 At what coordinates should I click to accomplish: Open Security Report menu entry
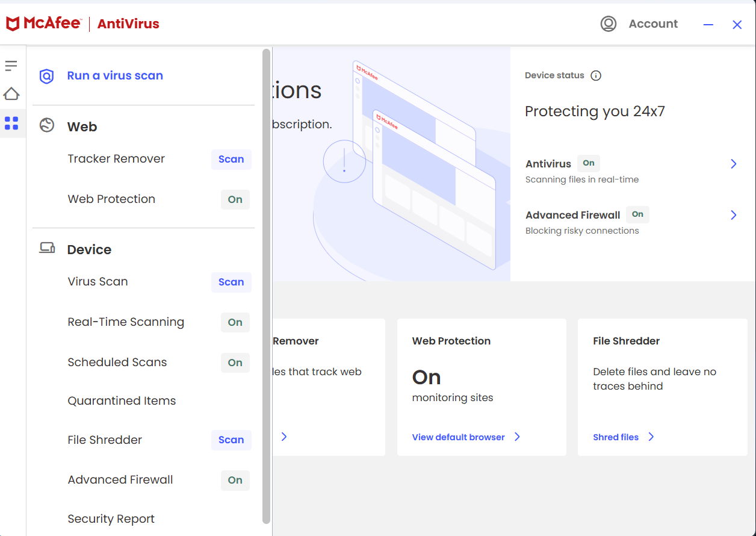point(111,519)
